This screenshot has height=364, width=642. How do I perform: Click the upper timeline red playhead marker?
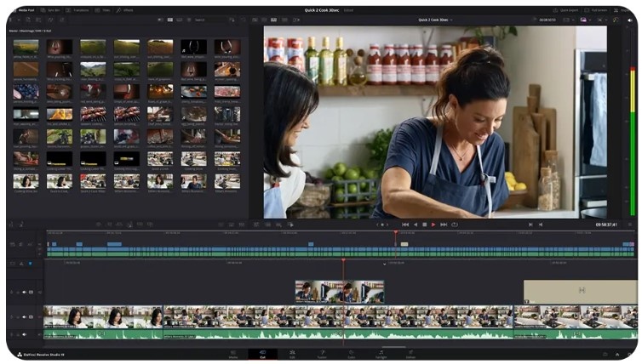(396, 232)
